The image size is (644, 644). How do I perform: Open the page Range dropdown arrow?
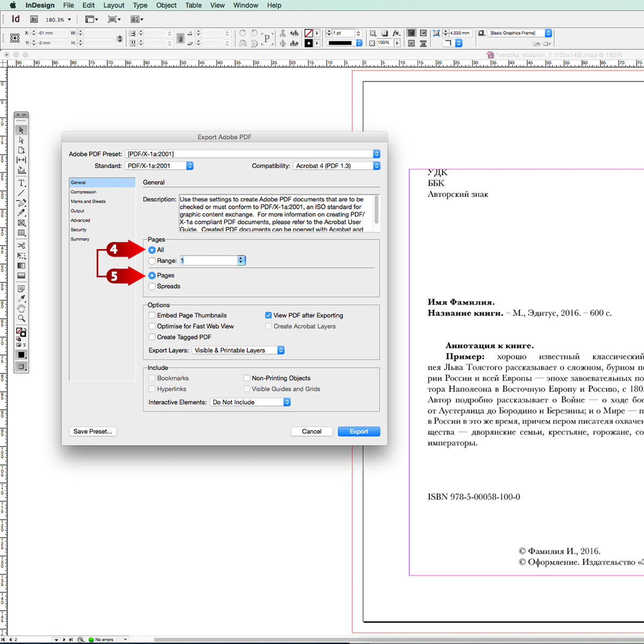coord(241,260)
